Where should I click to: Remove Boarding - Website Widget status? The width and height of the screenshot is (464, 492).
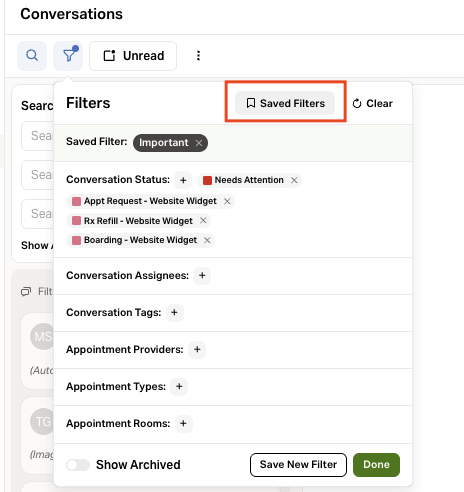[207, 240]
